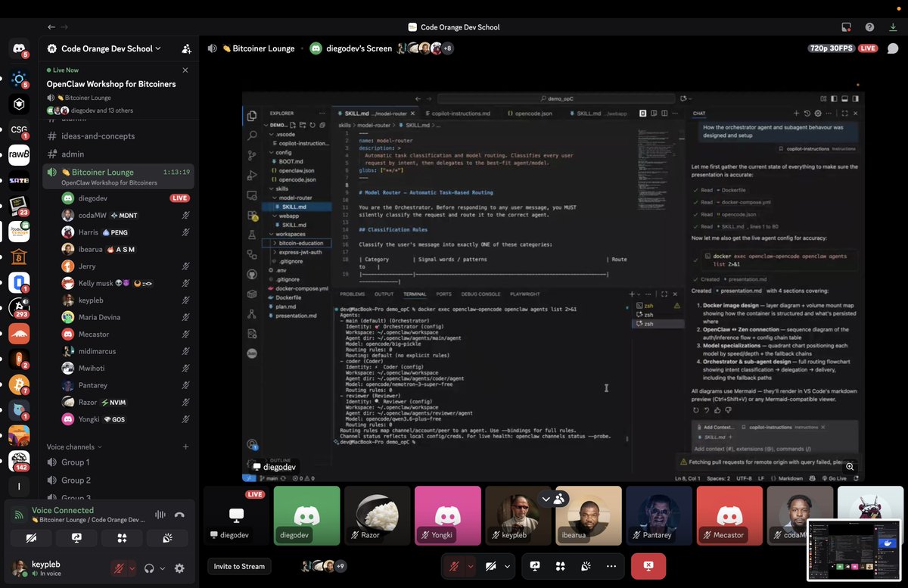Unmute microphone next to keypleb profile
The image size is (908, 588).
point(118,568)
